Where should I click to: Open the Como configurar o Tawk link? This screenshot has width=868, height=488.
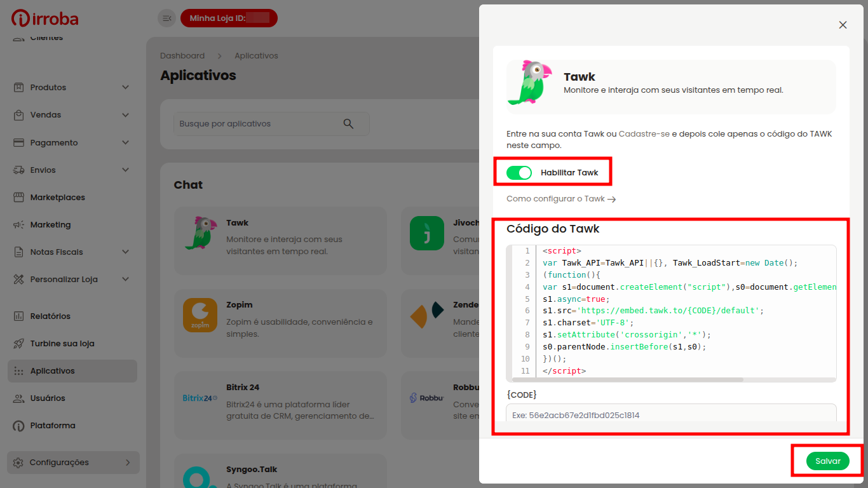560,198
